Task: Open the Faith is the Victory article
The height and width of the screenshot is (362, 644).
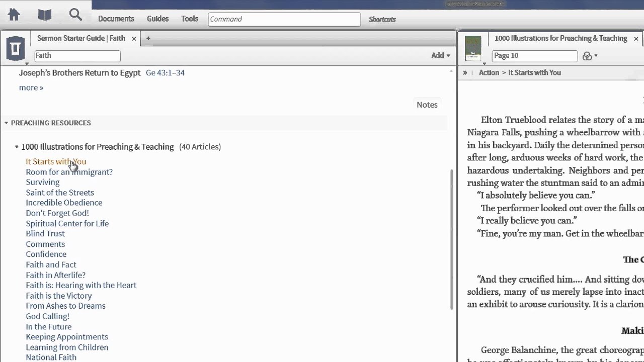Action: pos(59,296)
